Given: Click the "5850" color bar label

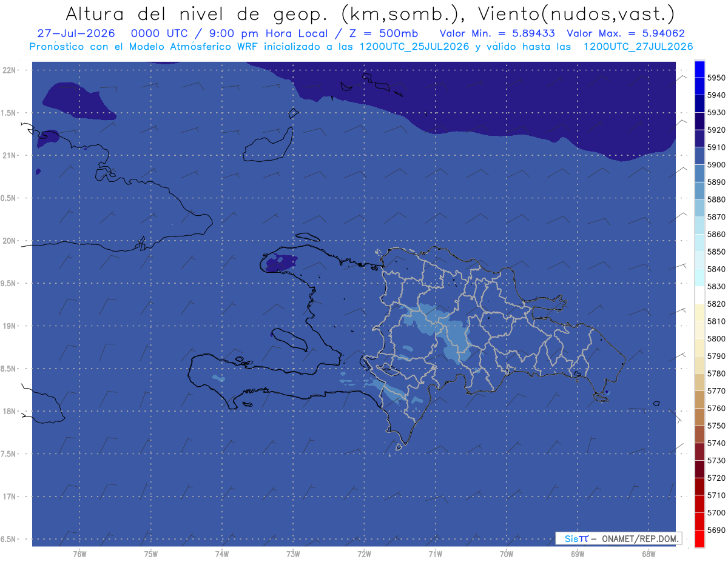Looking at the screenshot, I should [x=716, y=252].
